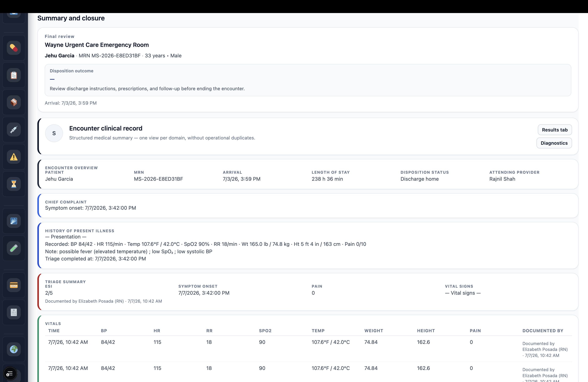Click the Arrival: 7/3/26, 3:59 PM line
Screen dimensions: 588x382
[x=71, y=103]
